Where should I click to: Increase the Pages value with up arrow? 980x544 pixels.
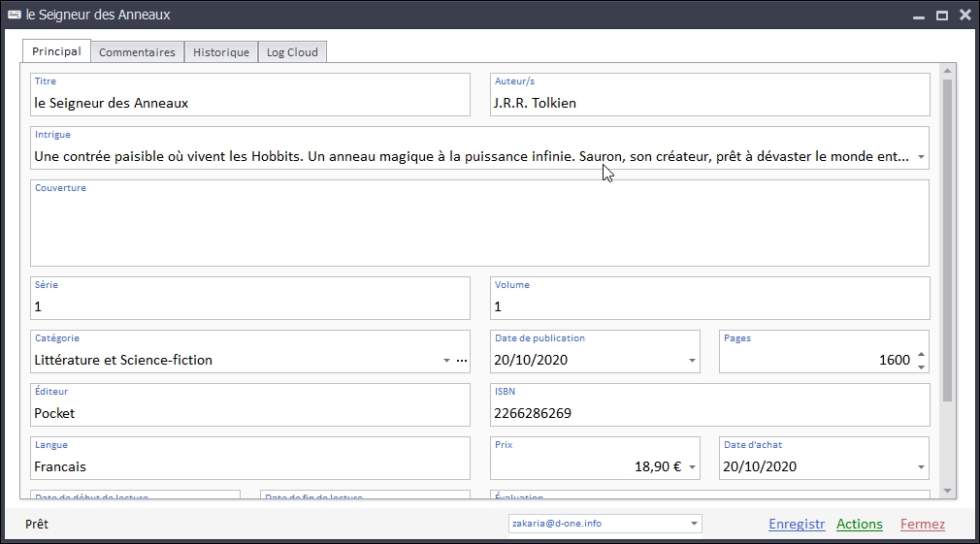point(921,354)
